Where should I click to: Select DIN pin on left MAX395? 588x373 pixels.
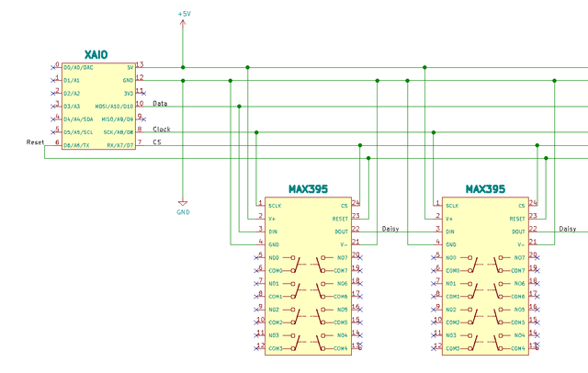click(x=273, y=232)
